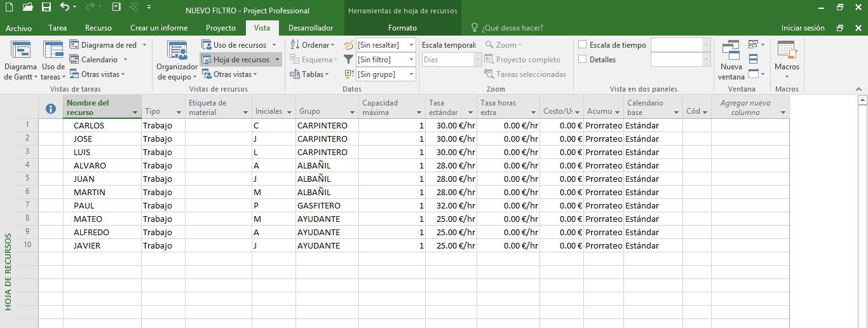Save the project with the floppy icon
This screenshot has width=868, height=328.
pos(46,8)
